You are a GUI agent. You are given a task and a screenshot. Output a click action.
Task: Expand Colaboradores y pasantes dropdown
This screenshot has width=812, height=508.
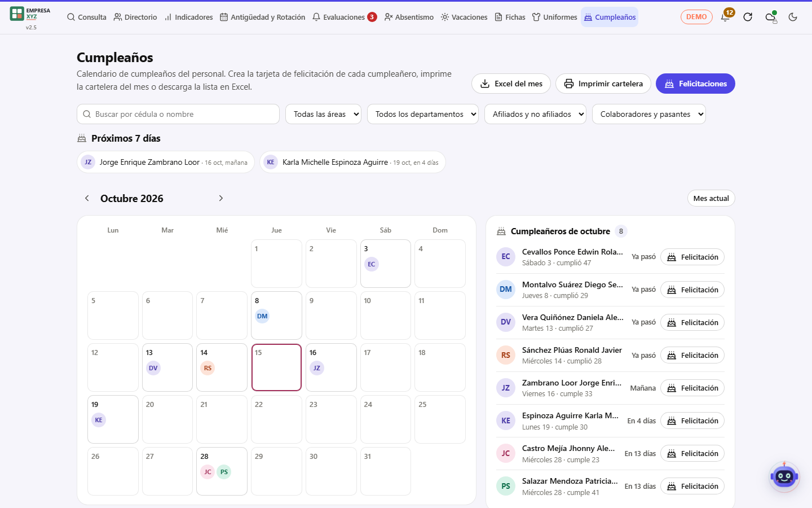[649, 114]
